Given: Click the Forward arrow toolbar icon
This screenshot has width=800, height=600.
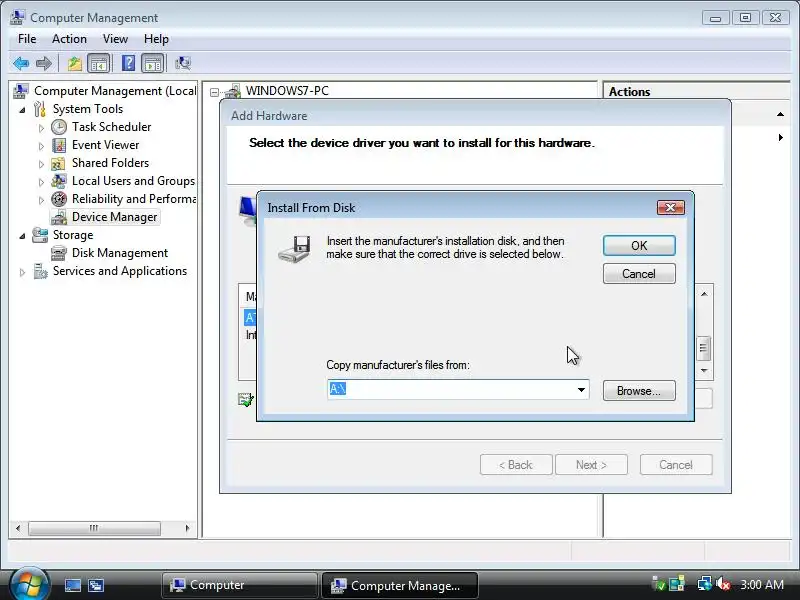Looking at the screenshot, I should coord(44,63).
